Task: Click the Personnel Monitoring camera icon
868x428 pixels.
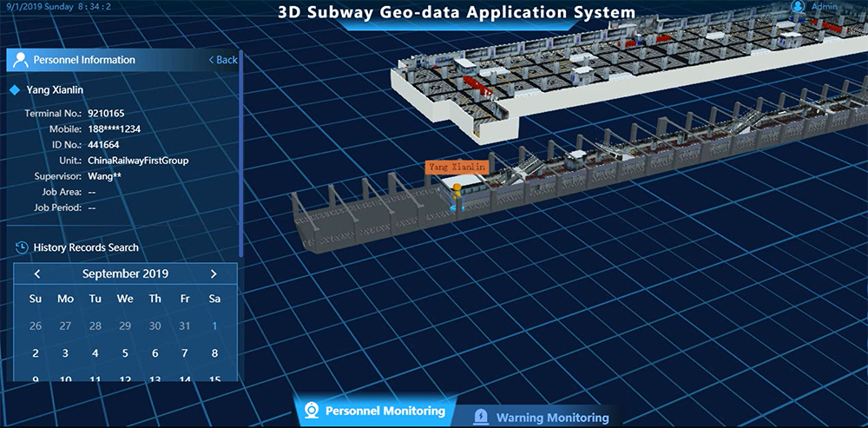Action: tap(312, 411)
